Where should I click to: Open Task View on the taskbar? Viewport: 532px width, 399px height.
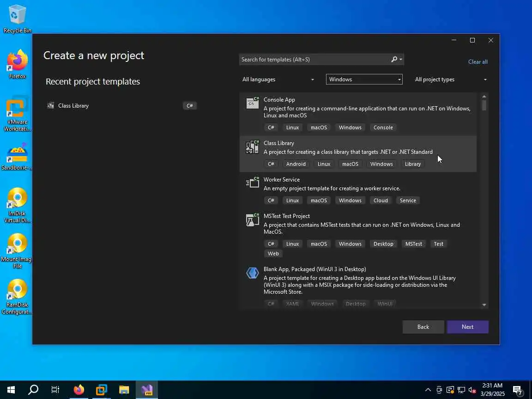click(55, 390)
